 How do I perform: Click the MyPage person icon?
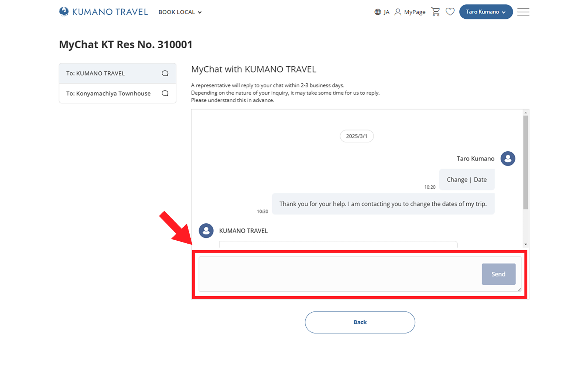pyautogui.click(x=398, y=12)
